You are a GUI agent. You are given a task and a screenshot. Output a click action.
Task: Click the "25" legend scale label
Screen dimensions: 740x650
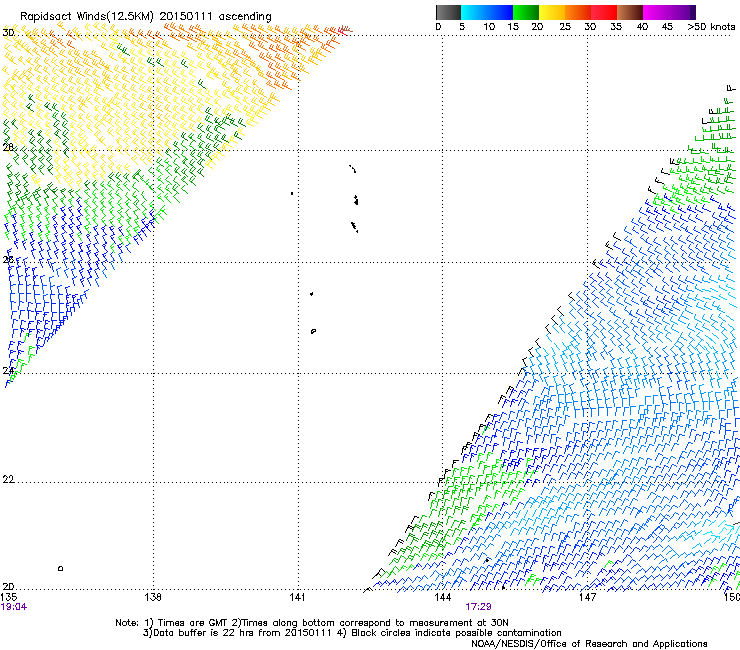coord(565,27)
